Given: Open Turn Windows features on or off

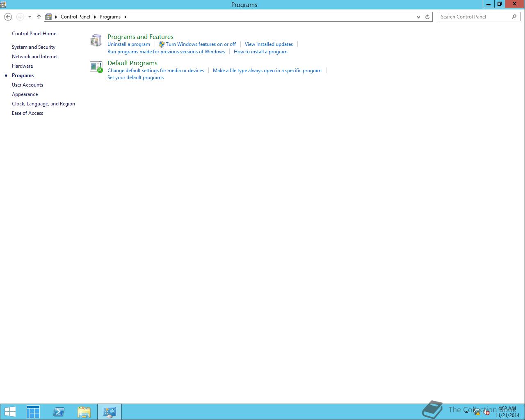Looking at the screenshot, I should click(x=201, y=44).
